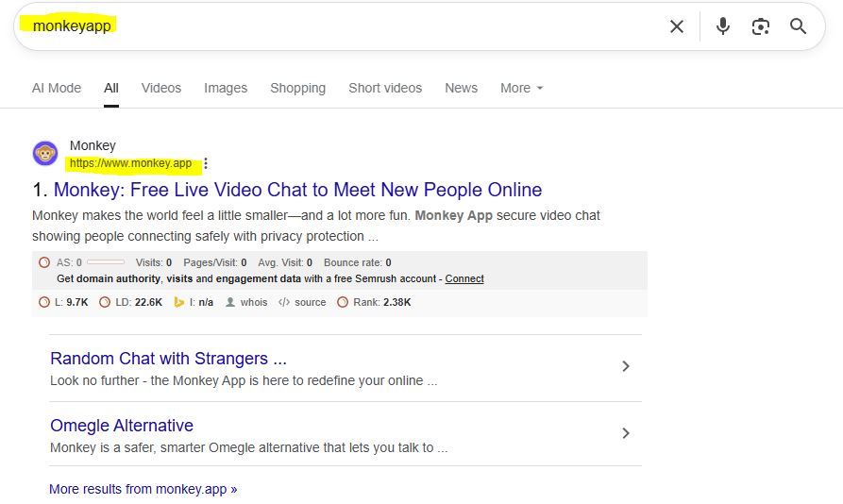Click the AS authority score bar

point(105,262)
